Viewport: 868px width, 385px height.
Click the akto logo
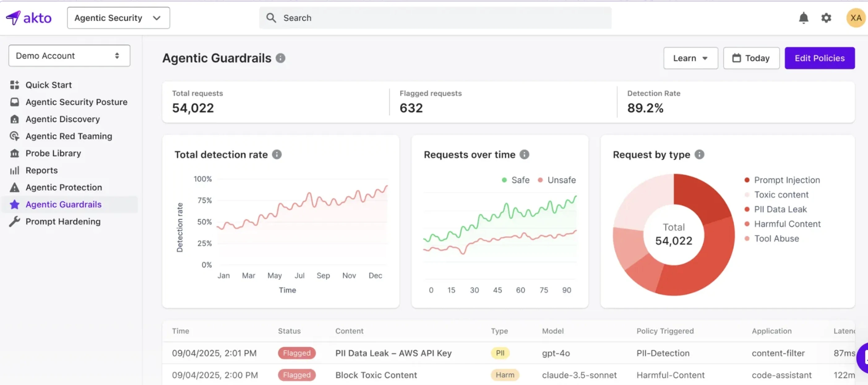point(29,18)
